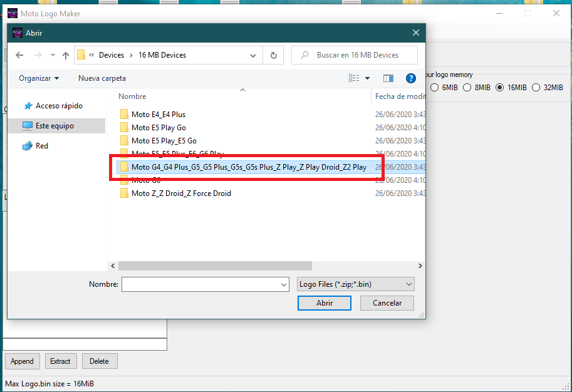Image resolution: width=572 pixels, height=392 pixels.
Task: Select the 8MIB logo memory radio button
Action: pos(467,88)
